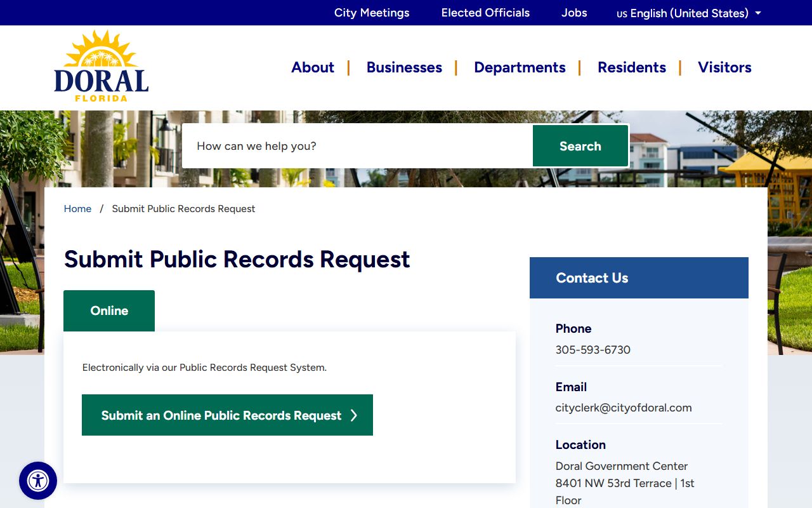The image size is (812, 508).
Task: Open the About menu
Action: [x=313, y=67]
